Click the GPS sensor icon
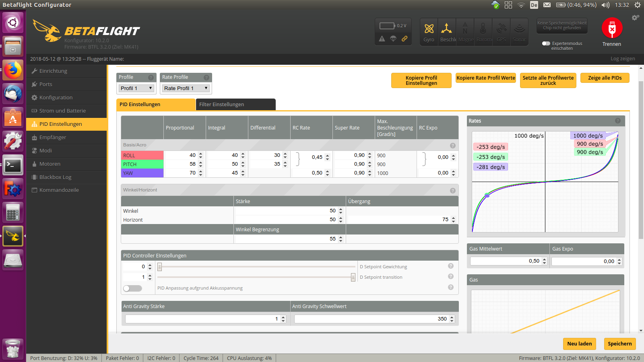This screenshot has width=644, height=362. click(x=502, y=29)
